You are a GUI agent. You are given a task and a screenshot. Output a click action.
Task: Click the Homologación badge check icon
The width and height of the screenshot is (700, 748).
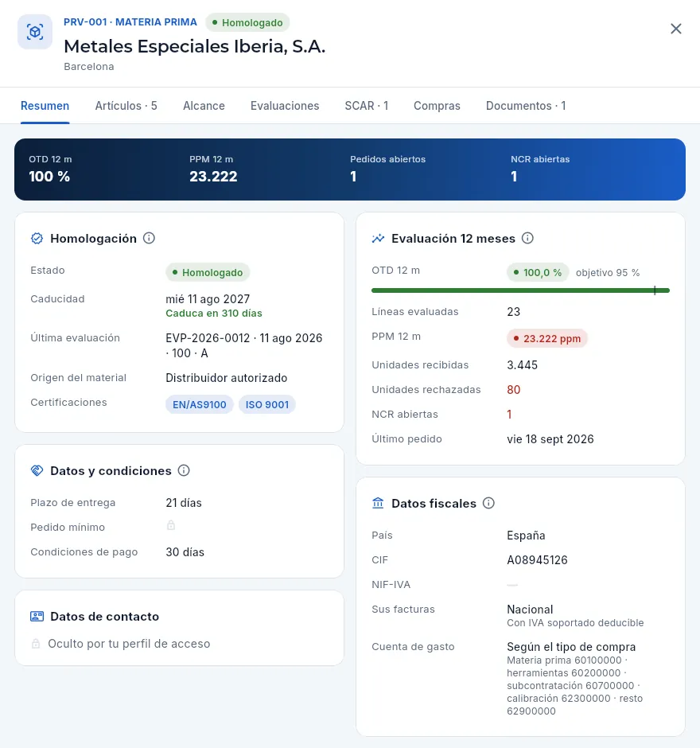(37, 239)
